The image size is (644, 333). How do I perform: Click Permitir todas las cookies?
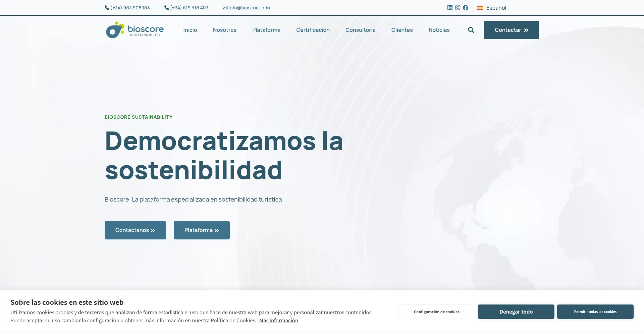[595, 312]
